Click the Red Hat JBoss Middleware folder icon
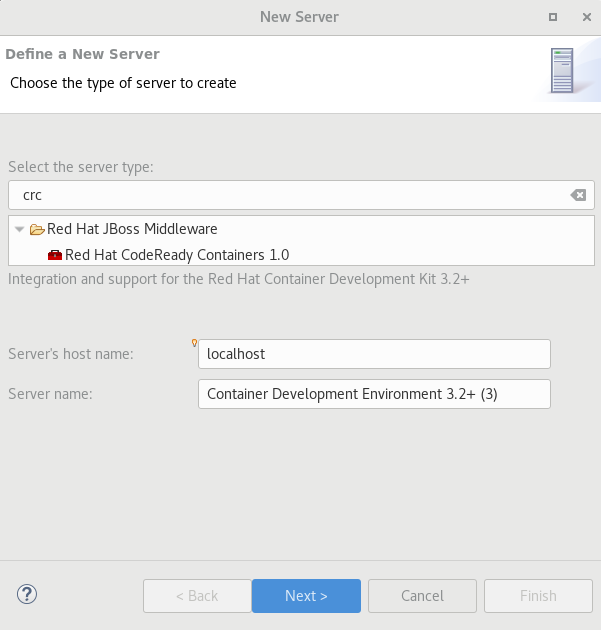This screenshot has height=630, width=601. click(x=37, y=229)
